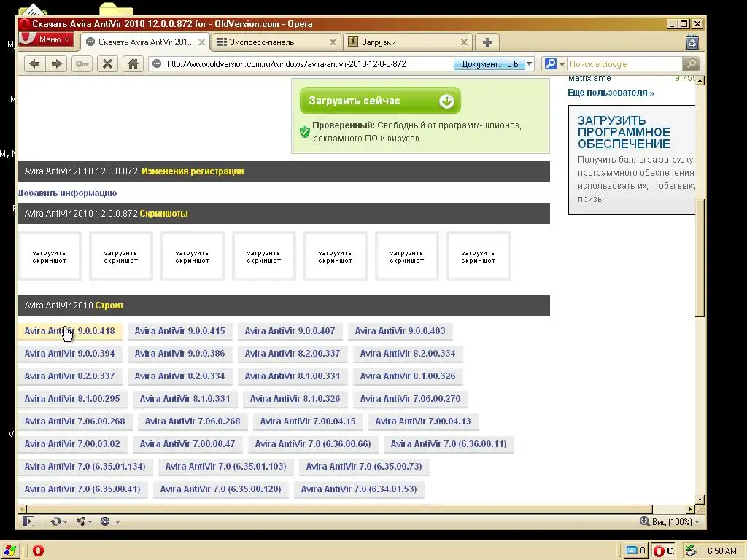Viewport: 747px width, 560px height.
Task: Open Avira AntiVir 7.0 (6.34.01.53) link
Action: click(x=359, y=489)
